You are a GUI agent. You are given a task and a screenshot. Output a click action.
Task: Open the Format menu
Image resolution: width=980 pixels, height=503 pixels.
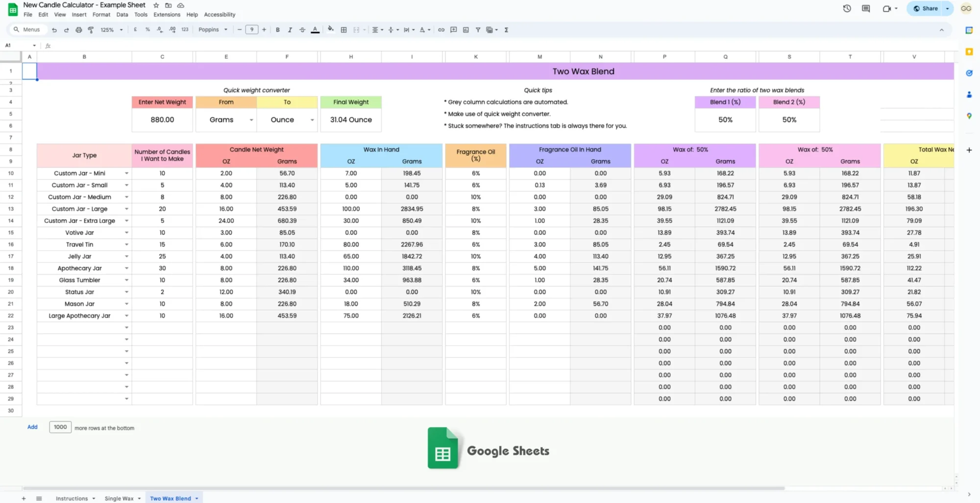point(101,15)
